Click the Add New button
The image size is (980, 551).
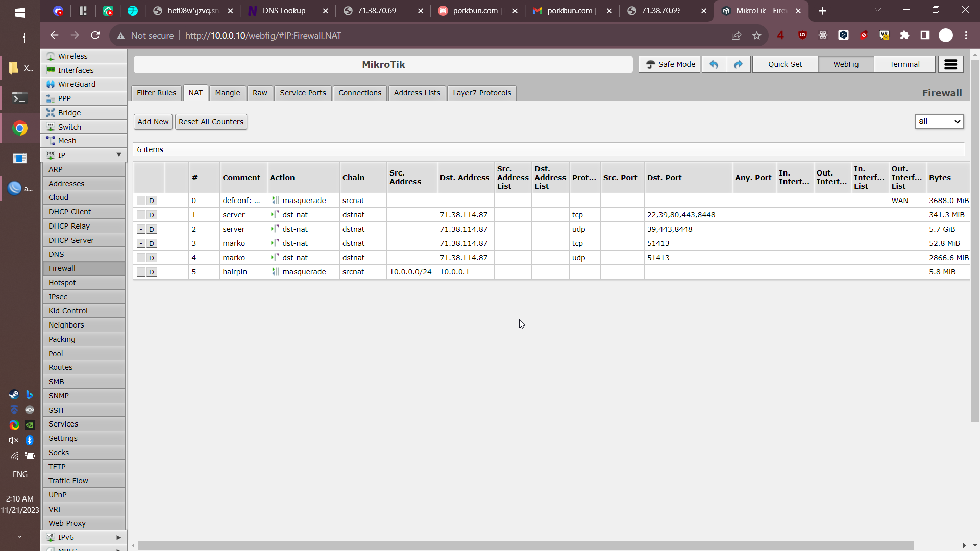[x=153, y=122]
